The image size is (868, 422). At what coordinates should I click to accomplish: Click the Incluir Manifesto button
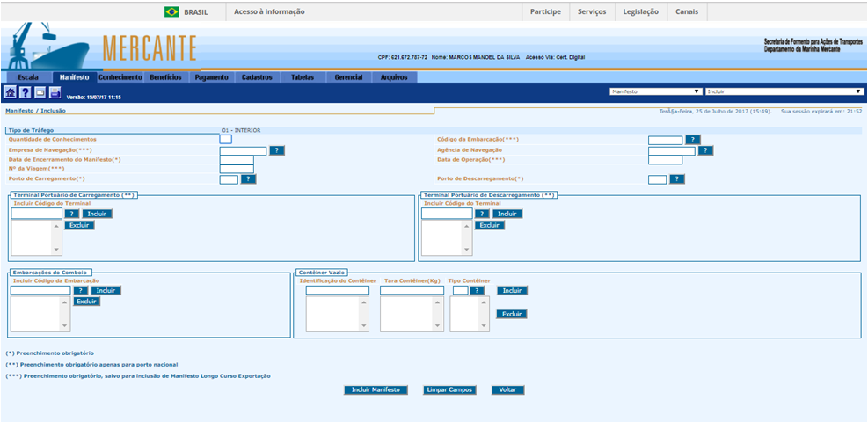pos(376,389)
